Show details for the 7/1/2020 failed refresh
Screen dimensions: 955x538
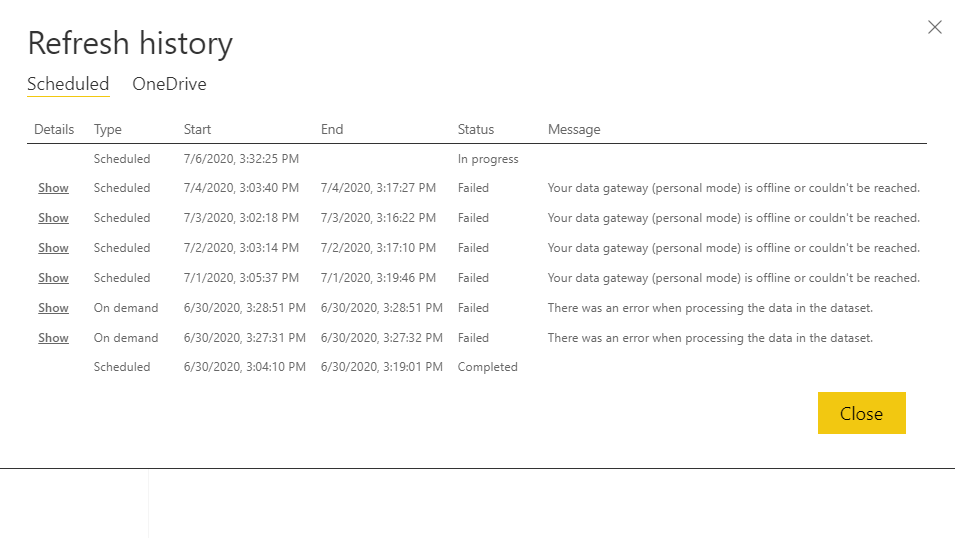click(x=54, y=278)
